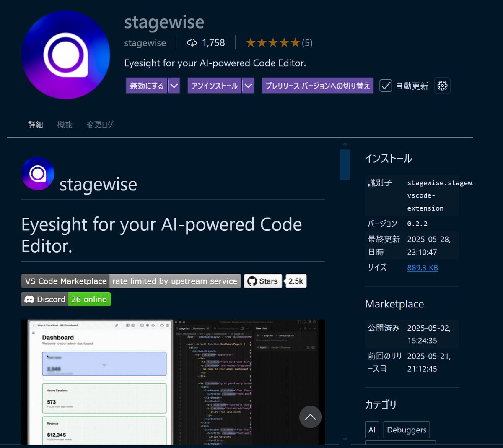The height and width of the screenshot is (448, 503).
Task: Click the README heading Eyesight for your AI-powered
Action: (x=162, y=235)
